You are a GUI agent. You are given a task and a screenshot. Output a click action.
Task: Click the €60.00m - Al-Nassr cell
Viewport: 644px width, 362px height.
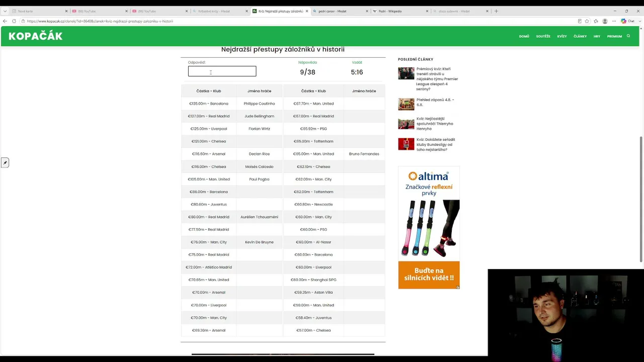tap(313, 242)
